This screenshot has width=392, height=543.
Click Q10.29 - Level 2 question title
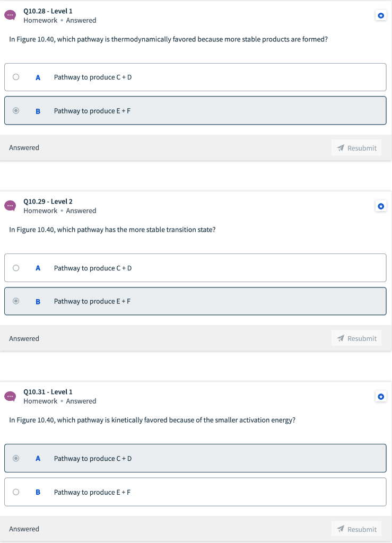click(x=48, y=201)
